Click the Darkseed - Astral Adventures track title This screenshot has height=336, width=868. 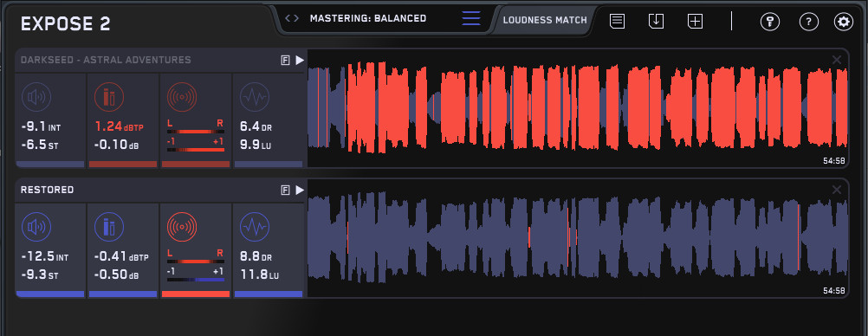pos(106,60)
